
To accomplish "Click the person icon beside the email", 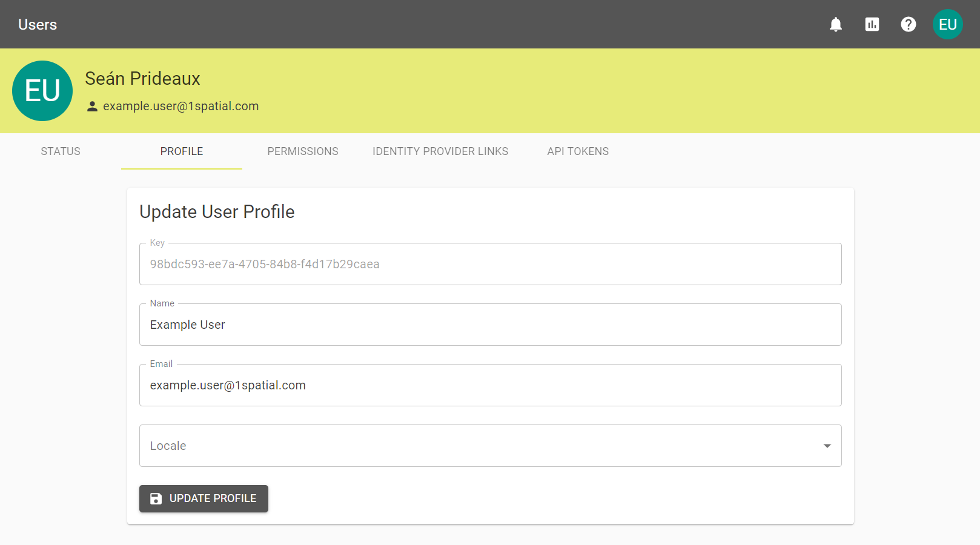I will 92,107.
